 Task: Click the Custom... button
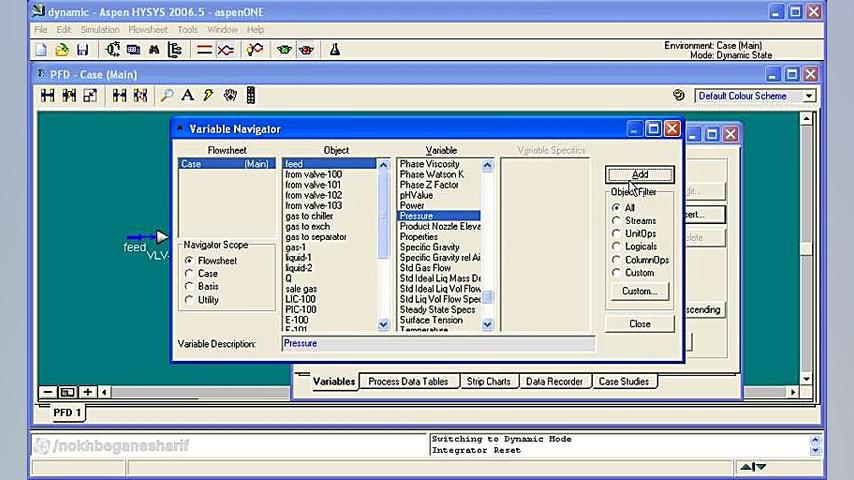pyautogui.click(x=639, y=291)
